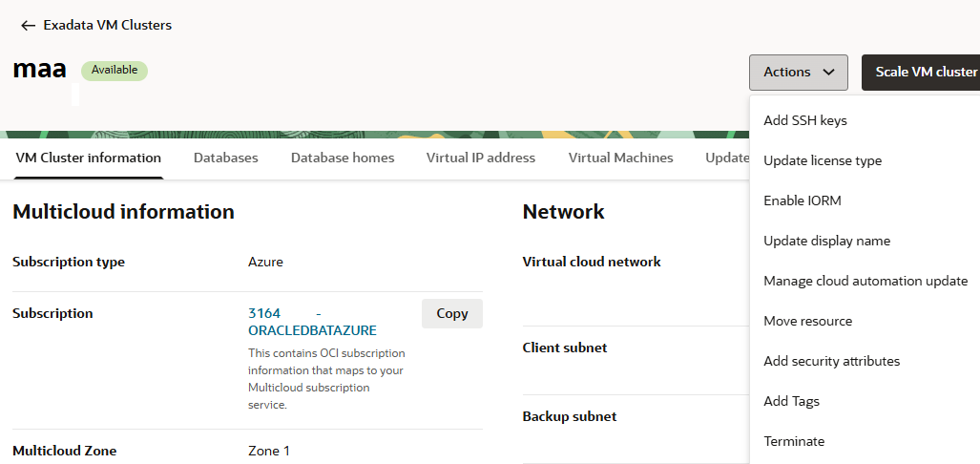
Task: Select Terminate from Actions menu
Action: 794,441
